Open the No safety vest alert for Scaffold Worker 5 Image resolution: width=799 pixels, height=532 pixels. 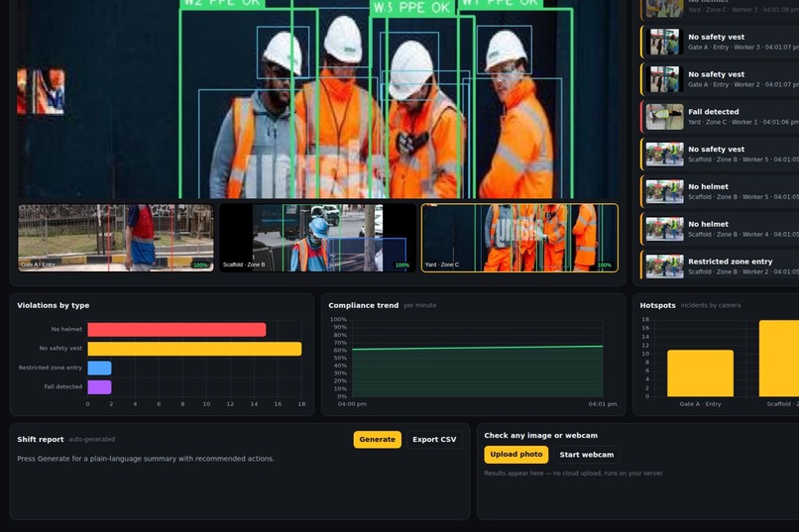coord(720,154)
